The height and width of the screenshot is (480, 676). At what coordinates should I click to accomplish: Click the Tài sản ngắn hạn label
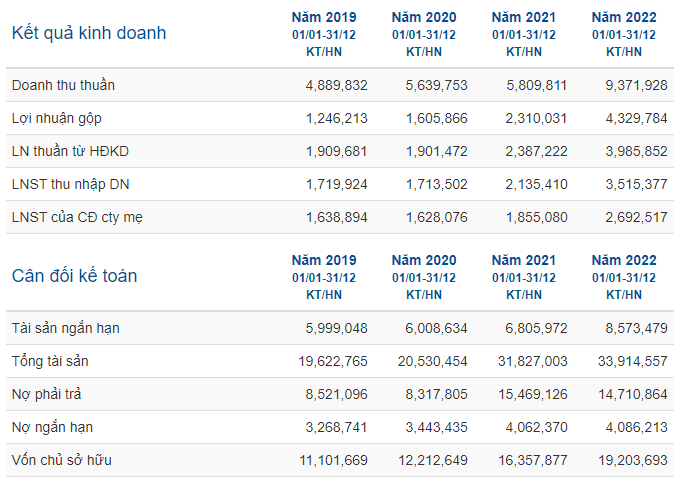click(x=66, y=329)
